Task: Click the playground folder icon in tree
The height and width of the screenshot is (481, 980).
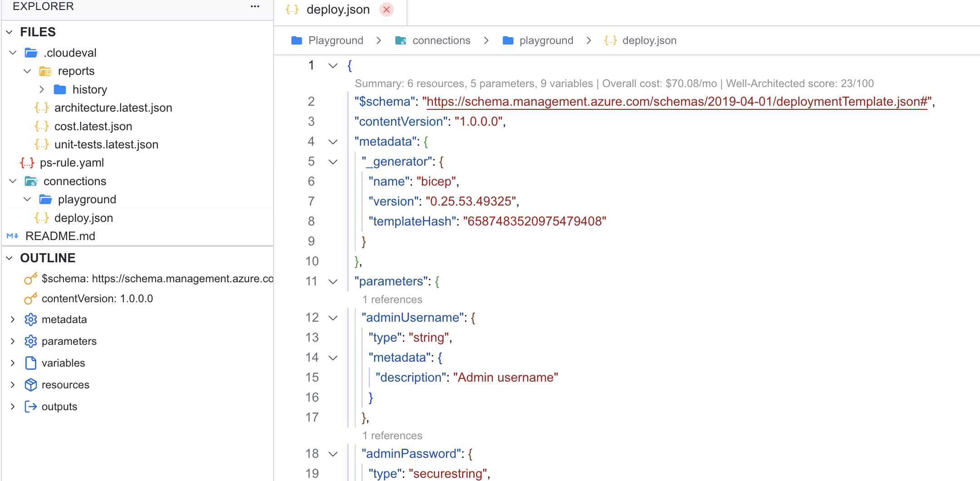Action: coord(45,199)
